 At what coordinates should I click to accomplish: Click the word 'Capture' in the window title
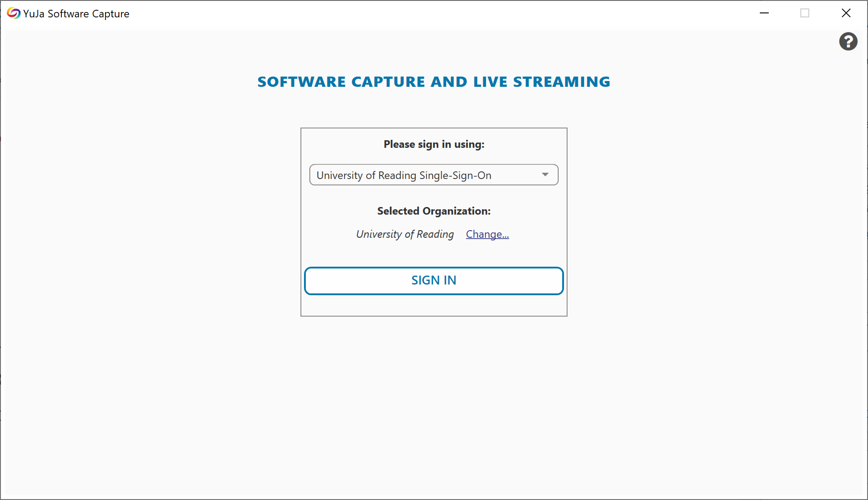110,14
